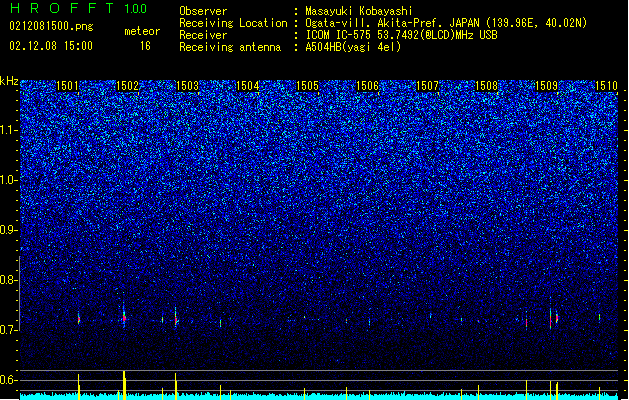
Task: Click the meteor count value 16
Action: click(145, 46)
